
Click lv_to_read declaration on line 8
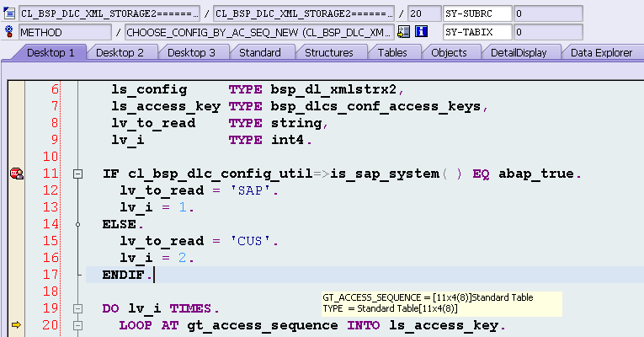pyautogui.click(x=153, y=123)
